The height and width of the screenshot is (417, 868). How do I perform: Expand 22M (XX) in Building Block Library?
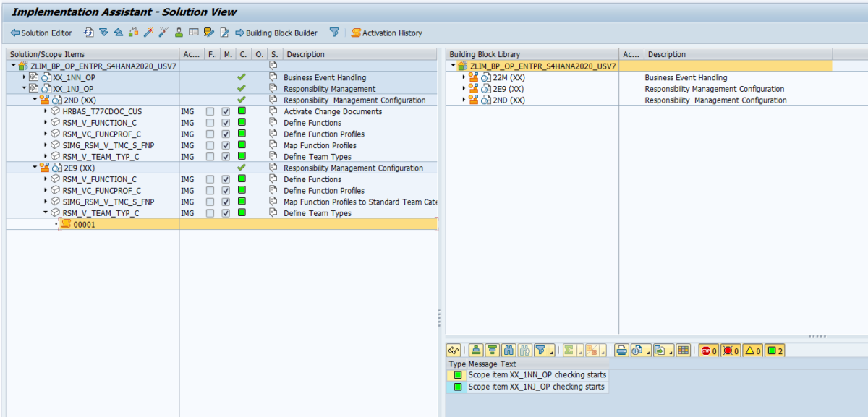(x=463, y=77)
